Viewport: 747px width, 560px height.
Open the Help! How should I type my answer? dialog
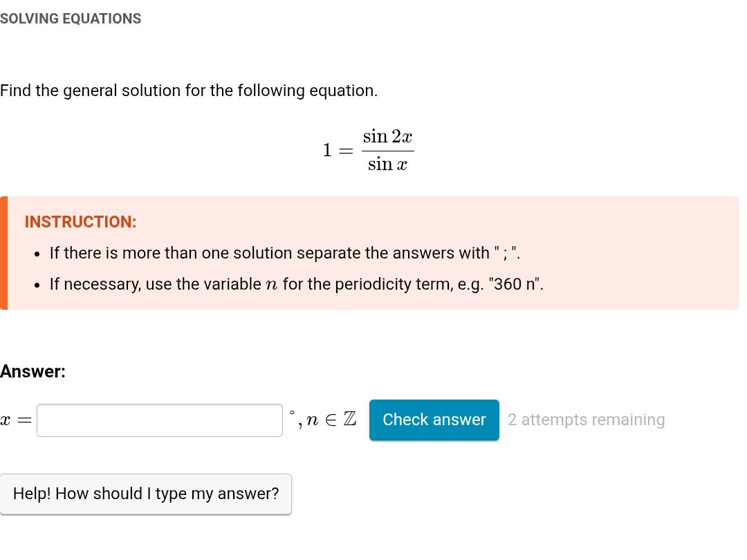(x=146, y=494)
